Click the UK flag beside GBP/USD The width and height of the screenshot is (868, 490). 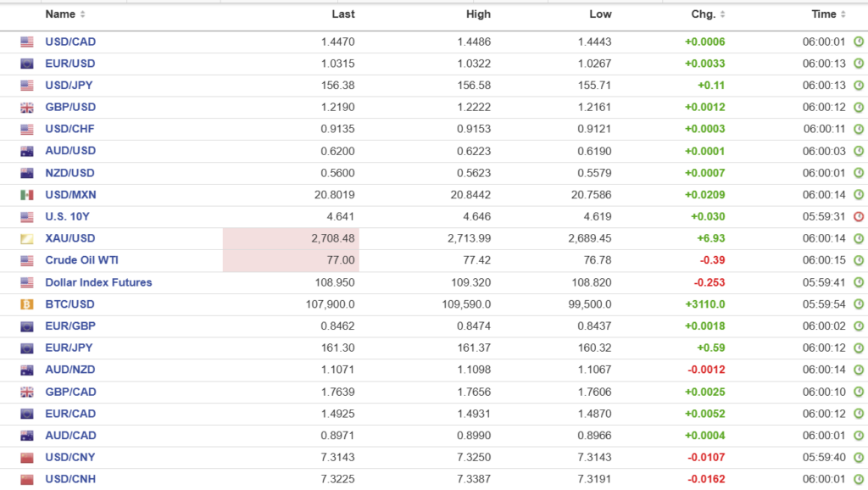coord(27,108)
